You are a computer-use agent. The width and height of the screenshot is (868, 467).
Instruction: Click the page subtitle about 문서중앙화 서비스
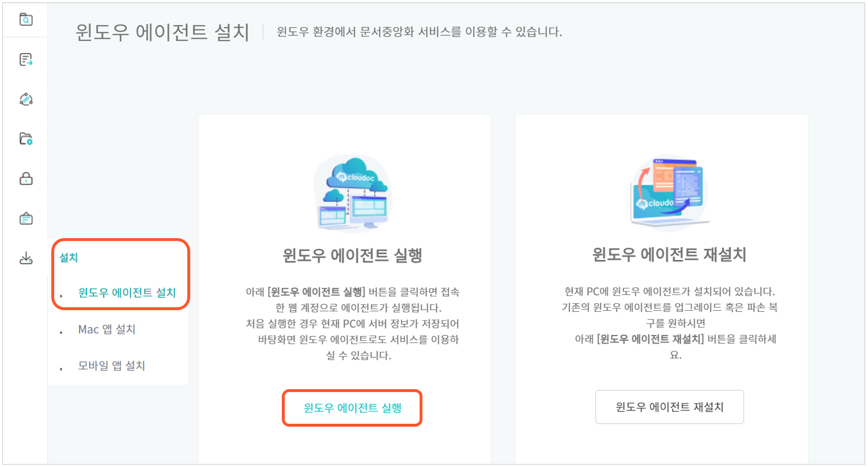pos(420,32)
